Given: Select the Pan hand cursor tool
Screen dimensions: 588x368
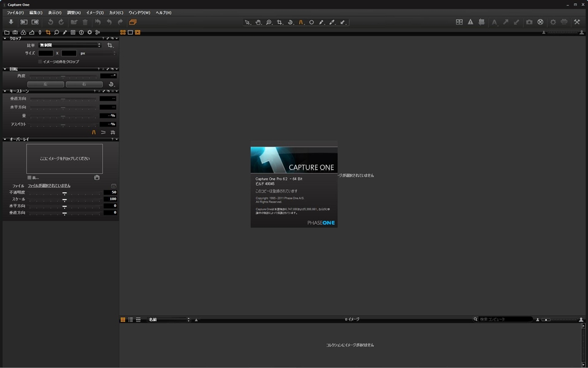Looking at the screenshot, I should pyautogui.click(x=258, y=22).
